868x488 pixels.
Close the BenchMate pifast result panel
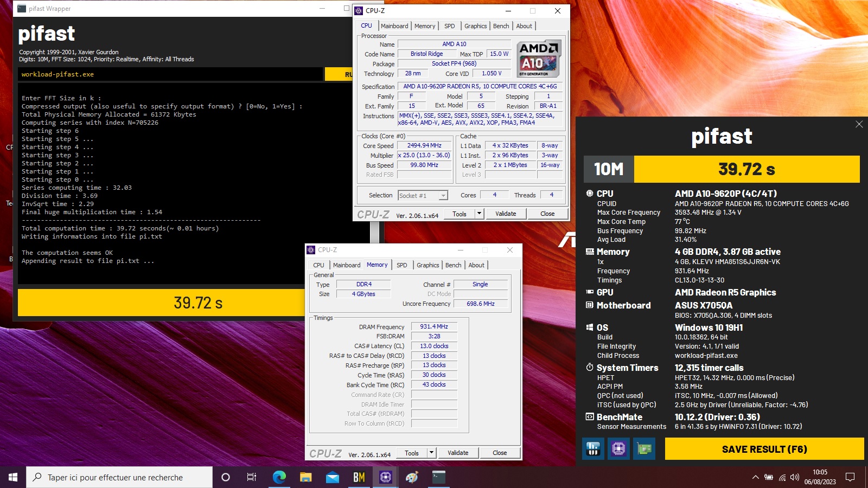click(859, 124)
